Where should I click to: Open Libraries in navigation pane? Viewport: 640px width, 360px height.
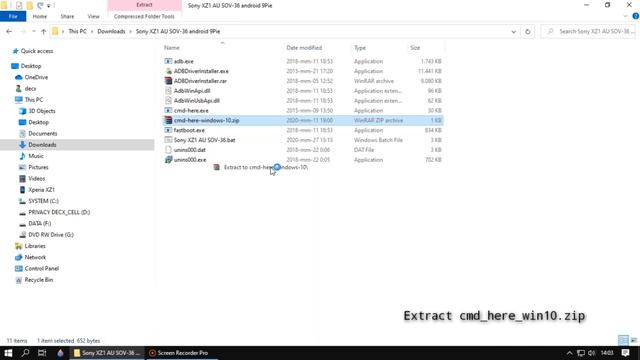pyautogui.click(x=35, y=246)
